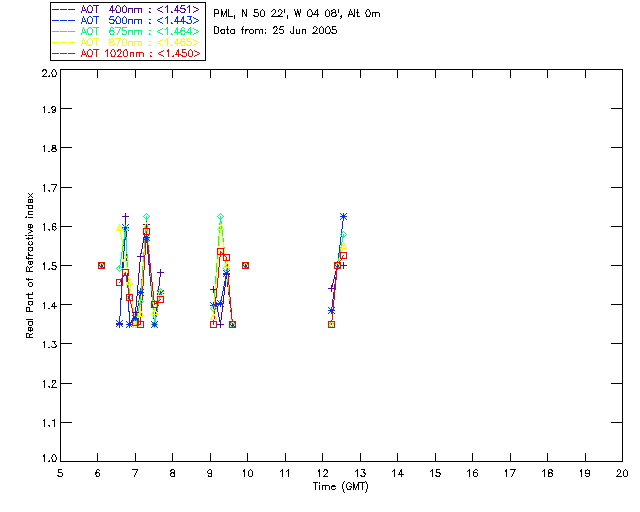640x512 pixels.
Task: Click the 'Data from: 25 Jun 2005' text
Action: (275, 31)
